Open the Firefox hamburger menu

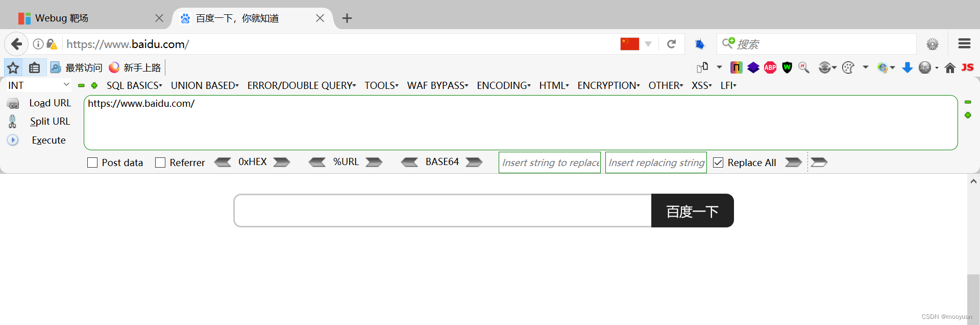click(x=964, y=44)
